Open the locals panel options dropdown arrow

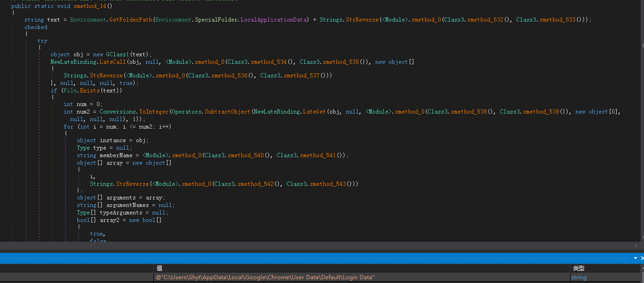(636, 258)
